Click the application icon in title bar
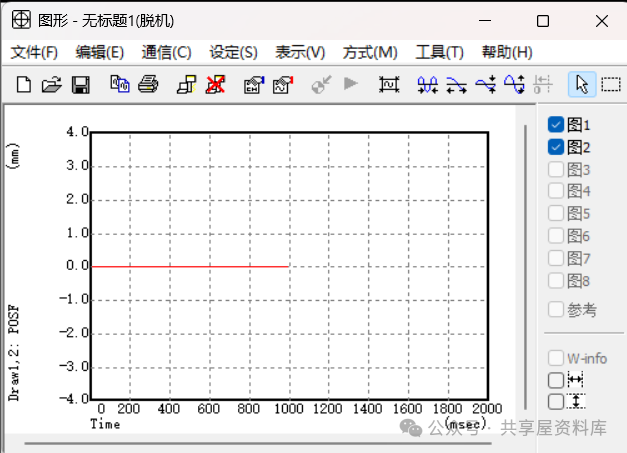Image resolution: width=627 pixels, height=453 pixels. pos(21,20)
